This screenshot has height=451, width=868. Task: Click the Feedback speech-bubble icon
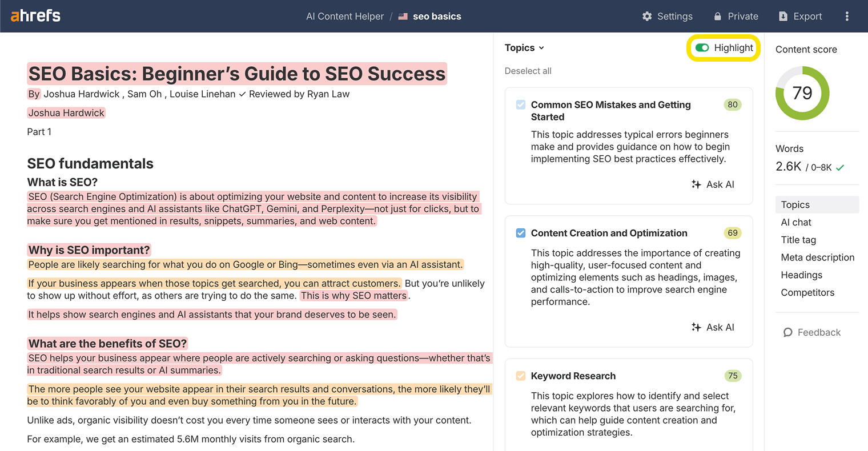(x=787, y=332)
